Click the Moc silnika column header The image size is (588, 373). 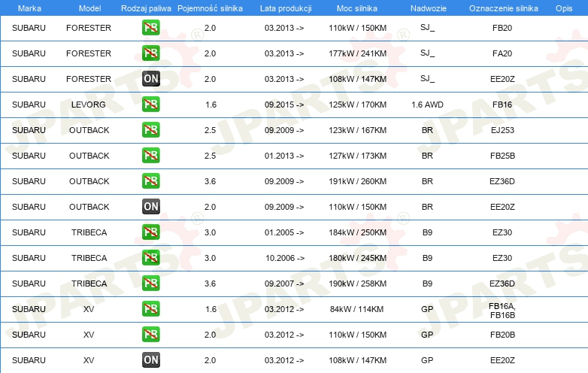[x=357, y=8]
